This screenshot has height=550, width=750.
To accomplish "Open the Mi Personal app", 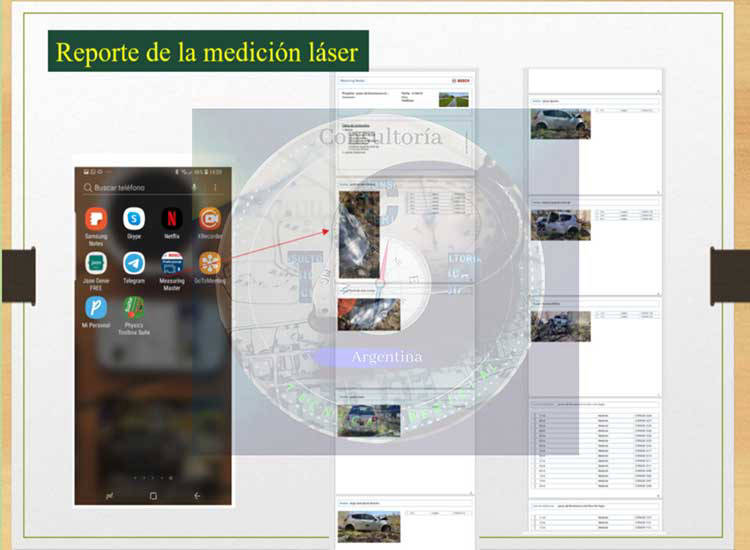I will (96, 307).
